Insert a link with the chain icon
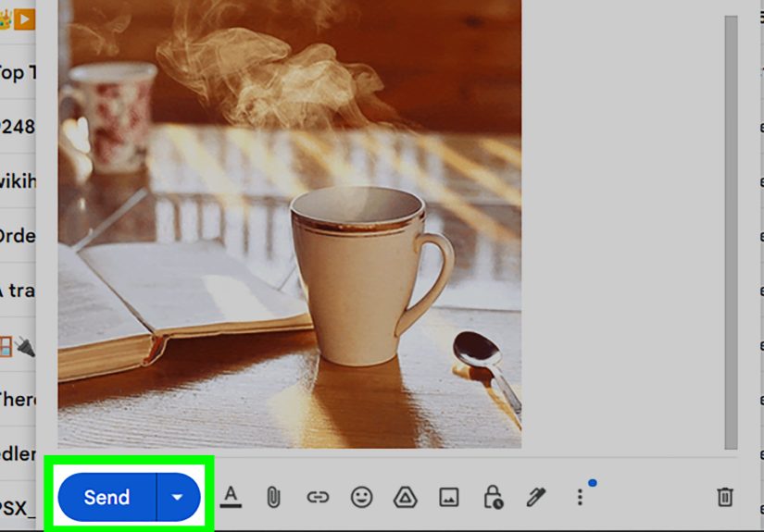 coord(318,498)
